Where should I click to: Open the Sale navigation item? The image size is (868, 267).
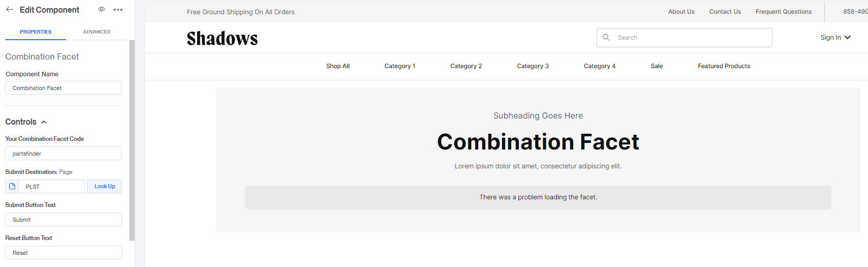pos(657,66)
